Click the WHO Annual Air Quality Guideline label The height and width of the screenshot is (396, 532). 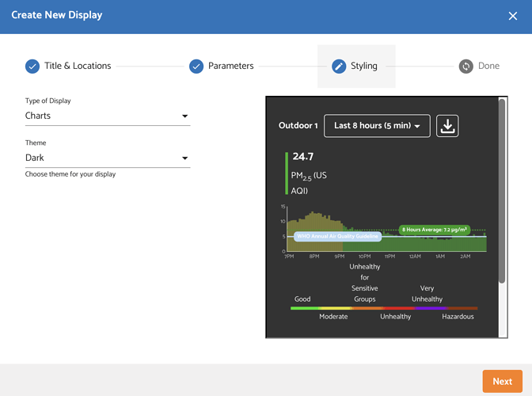click(337, 236)
